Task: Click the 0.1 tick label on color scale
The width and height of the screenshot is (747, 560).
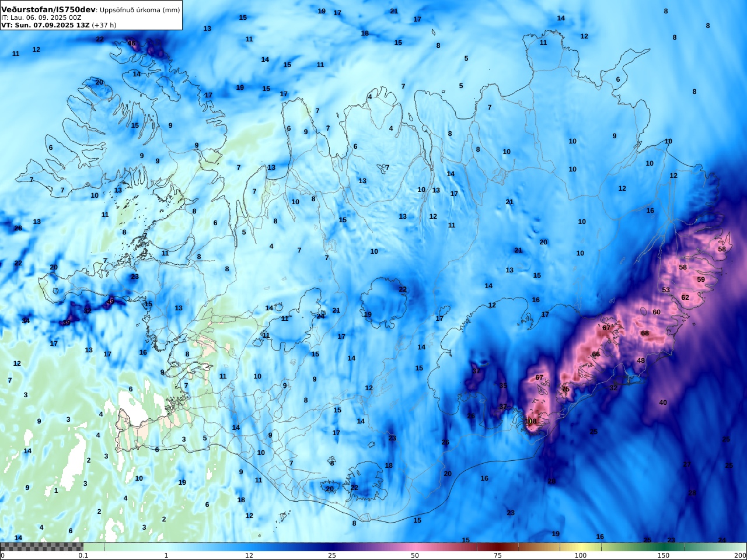Action: (83, 555)
